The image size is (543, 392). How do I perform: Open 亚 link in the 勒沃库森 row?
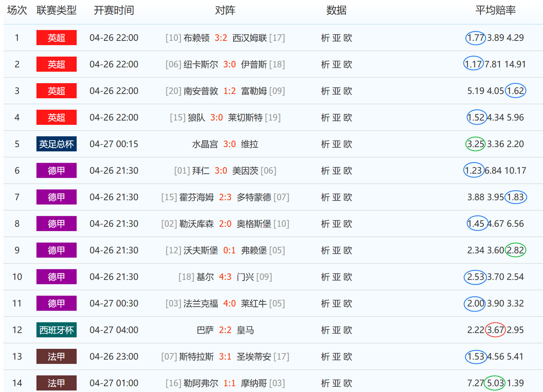337,224
